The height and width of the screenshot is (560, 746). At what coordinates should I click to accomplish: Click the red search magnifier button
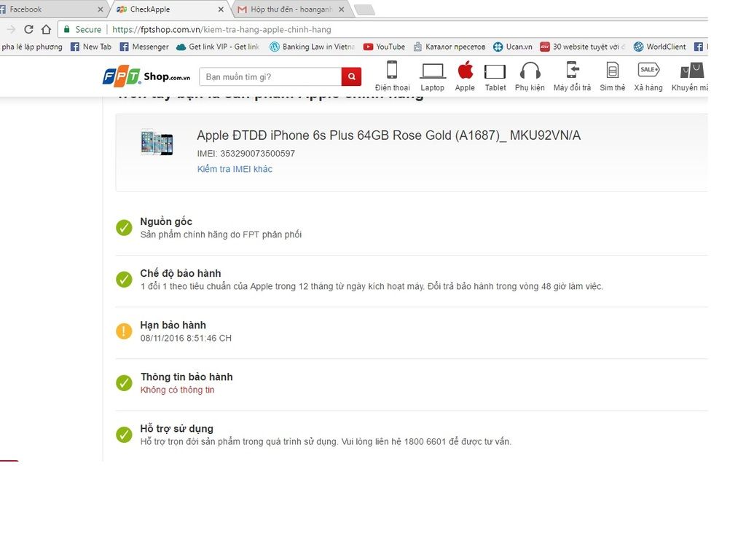tap(351, 76)
